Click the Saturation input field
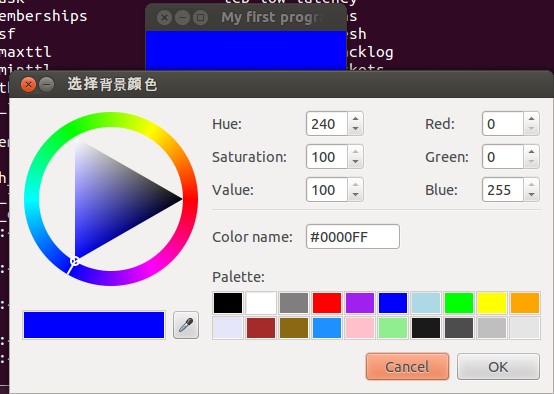This screenshot has width=554, height=394. (327, 157)
